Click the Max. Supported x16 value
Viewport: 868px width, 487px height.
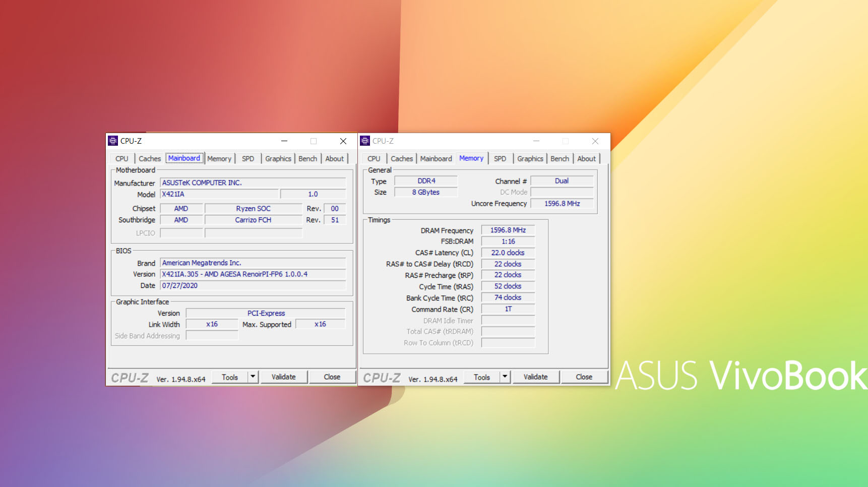(320, 324)
